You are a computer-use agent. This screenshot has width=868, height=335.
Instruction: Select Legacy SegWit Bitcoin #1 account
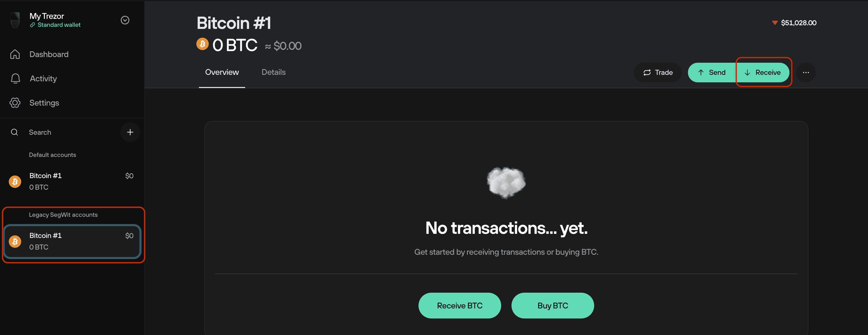click(x=72, y=241)
